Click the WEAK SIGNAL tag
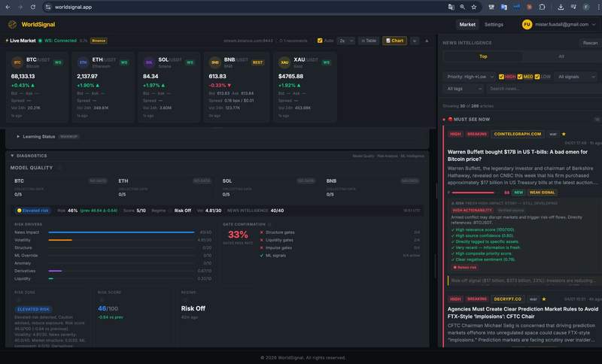The width and height of the screenshot is (602, 364). coord(542,193)
